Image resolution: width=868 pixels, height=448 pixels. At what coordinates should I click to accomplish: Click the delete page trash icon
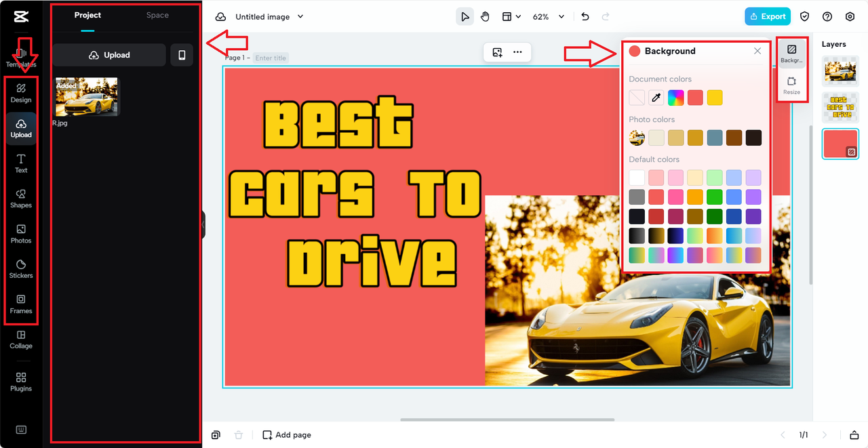pyautogui.click(x=238, y=435)
